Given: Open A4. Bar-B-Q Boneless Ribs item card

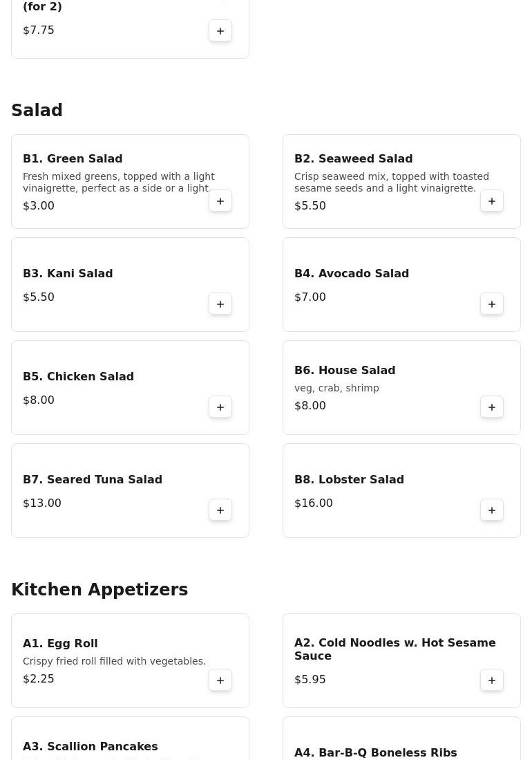Looking at the screenshot, I should click(x=401, y=739).
